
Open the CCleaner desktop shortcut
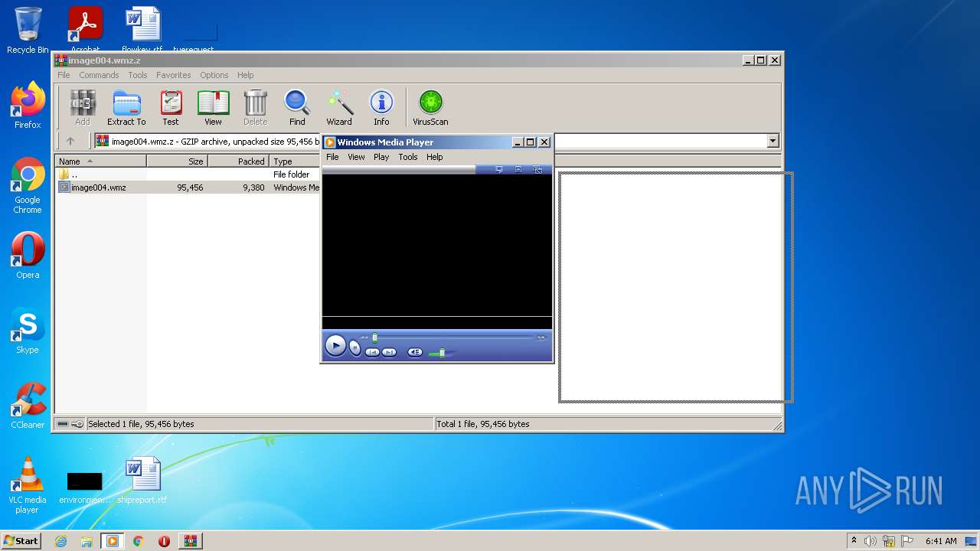[x=28, y=406]
